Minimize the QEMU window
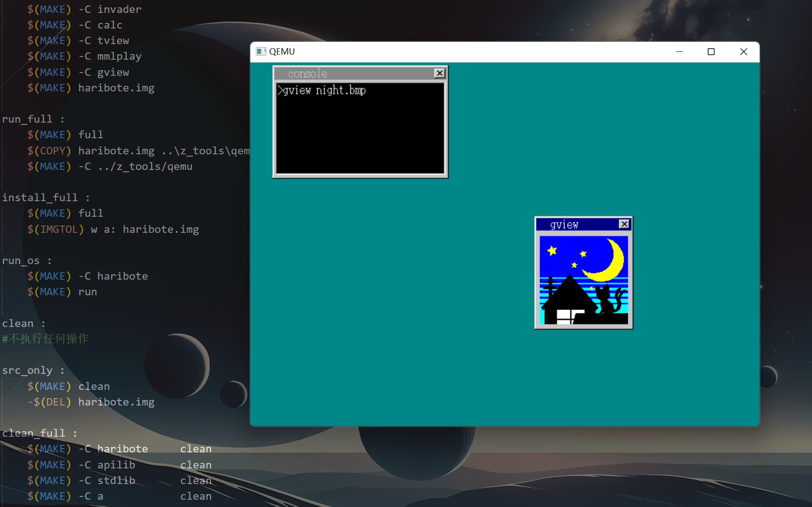 coord(679,52)
